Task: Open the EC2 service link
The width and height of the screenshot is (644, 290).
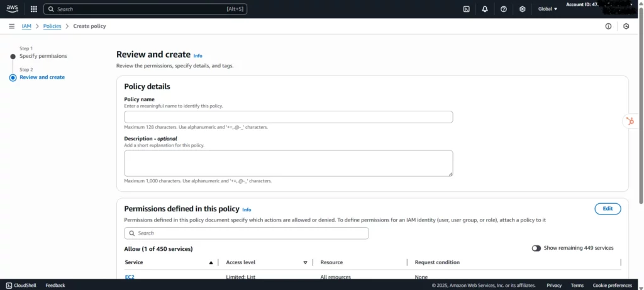Action: click(130, 277)
